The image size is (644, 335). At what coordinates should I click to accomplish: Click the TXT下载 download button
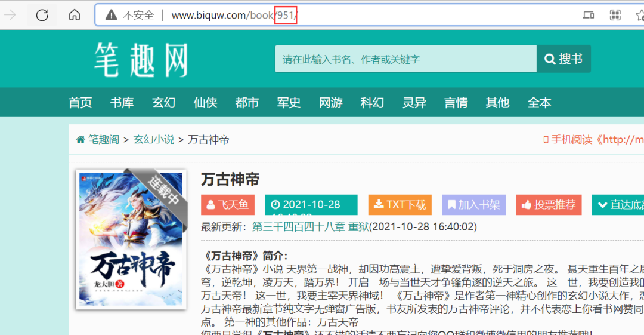[400, 205]
